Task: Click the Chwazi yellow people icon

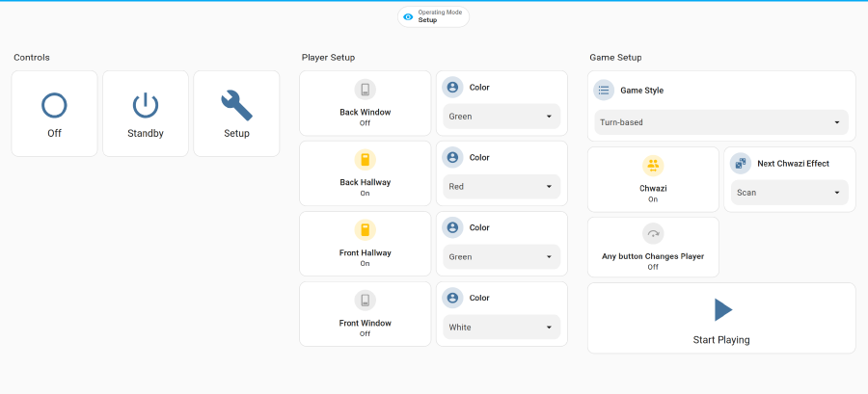Action: point(653,166)
